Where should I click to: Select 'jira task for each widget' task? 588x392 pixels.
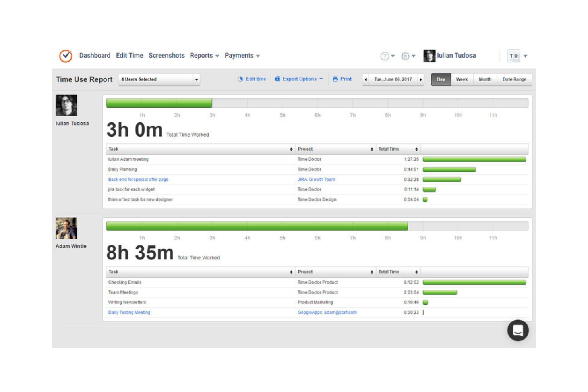[131, 190]
